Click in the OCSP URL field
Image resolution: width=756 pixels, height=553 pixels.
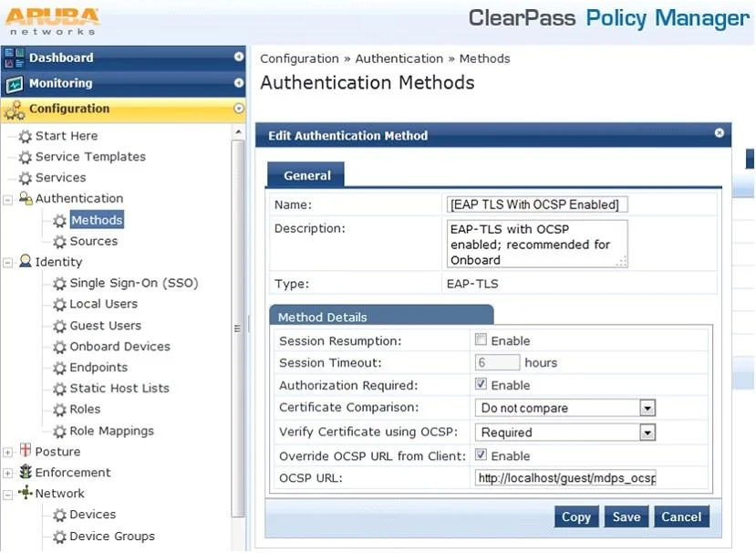click(x=565, y=478)
